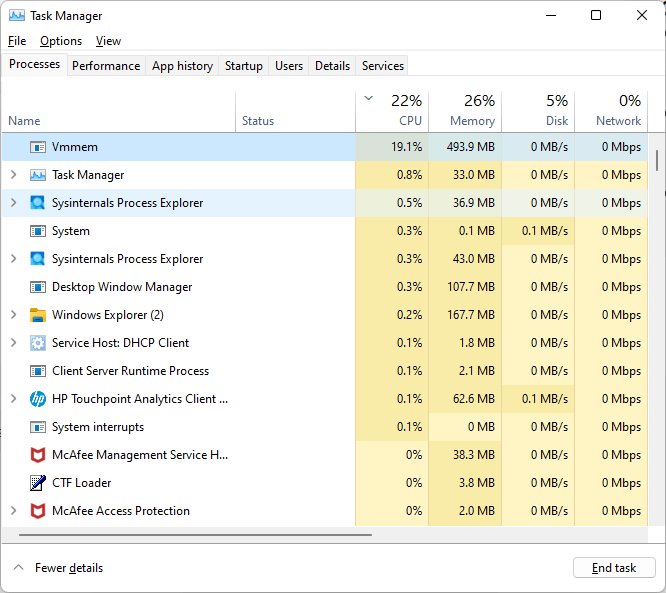Click the McAfee Management Service shield icon

38,455
